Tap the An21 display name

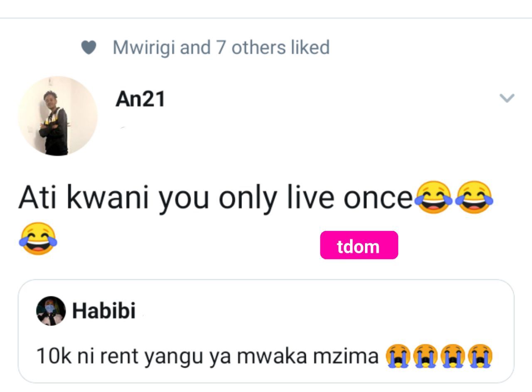click(x=140, y=100)
